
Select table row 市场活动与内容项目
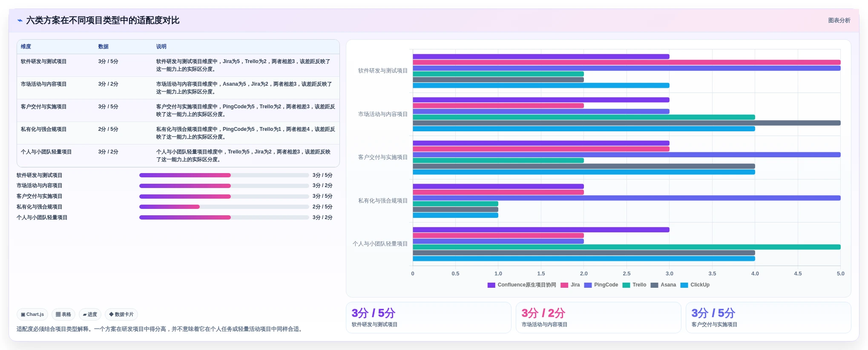(x=178, y=88)
